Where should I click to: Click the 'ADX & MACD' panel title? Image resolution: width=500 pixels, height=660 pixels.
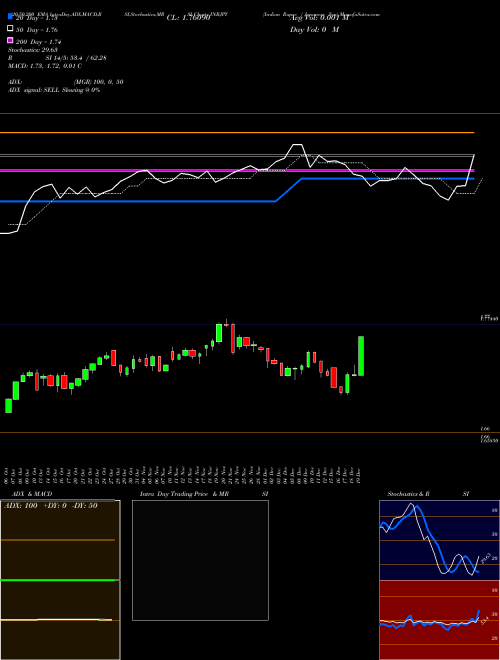click(x=32, y=494)
